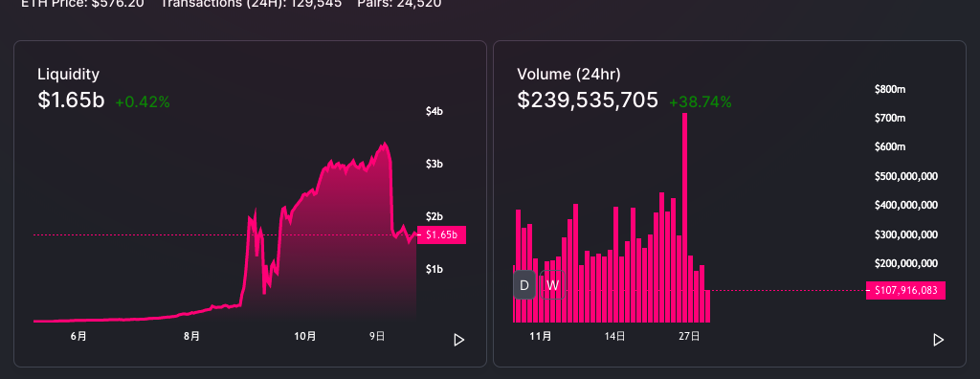The image size is (980, 379).
Task: Click the $2b axis label
Action: click(434, 217)
